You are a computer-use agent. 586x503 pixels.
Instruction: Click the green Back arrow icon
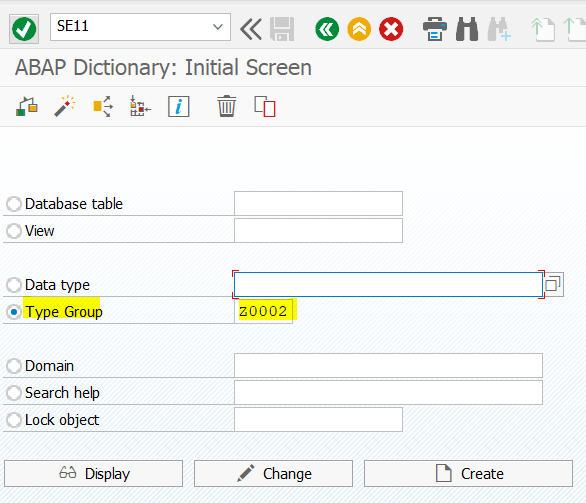(x=327, y=29)
